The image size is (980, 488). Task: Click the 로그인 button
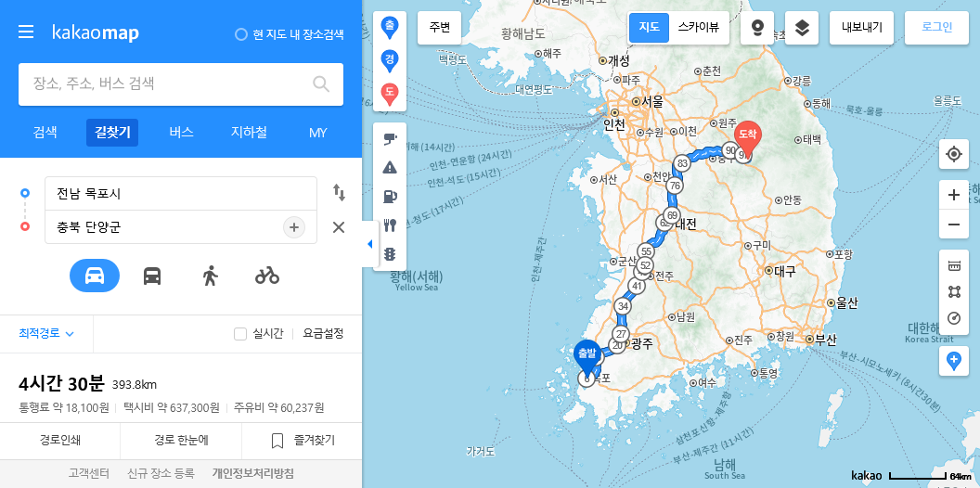(936, 28)
